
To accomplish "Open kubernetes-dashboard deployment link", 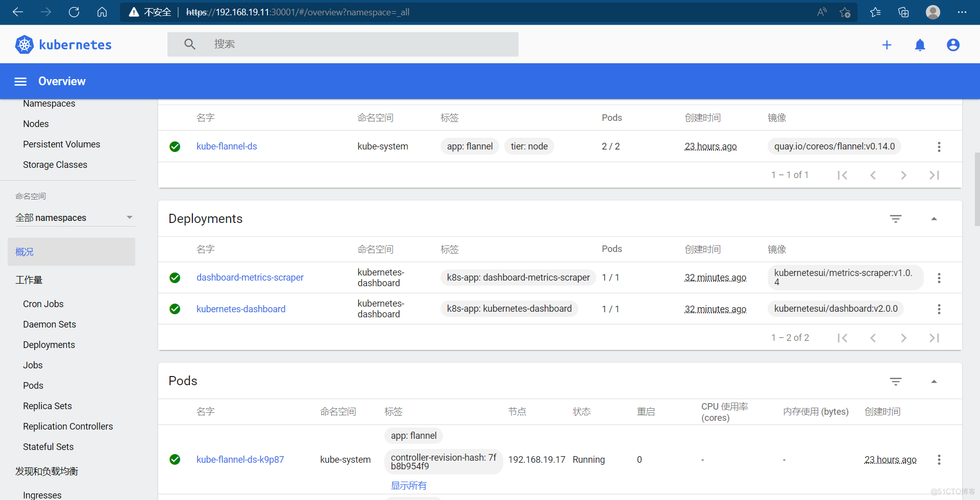I will 241,309.
